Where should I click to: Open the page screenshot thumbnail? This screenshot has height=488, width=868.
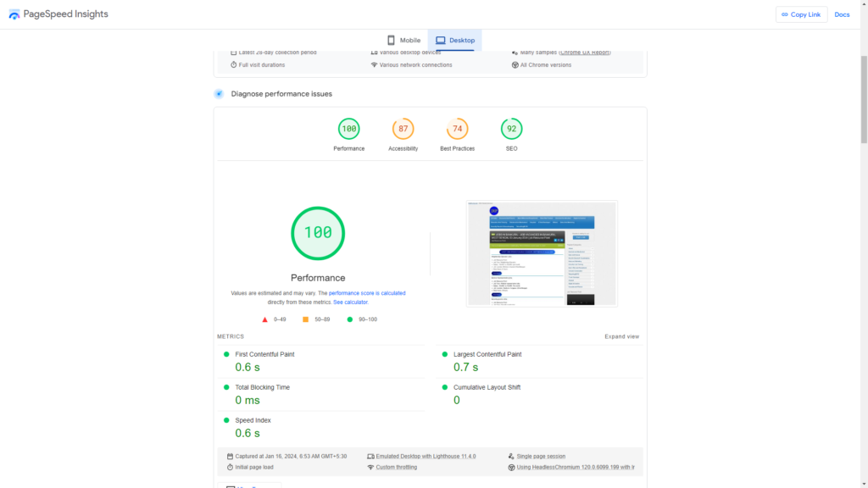(x=542, y=253)
